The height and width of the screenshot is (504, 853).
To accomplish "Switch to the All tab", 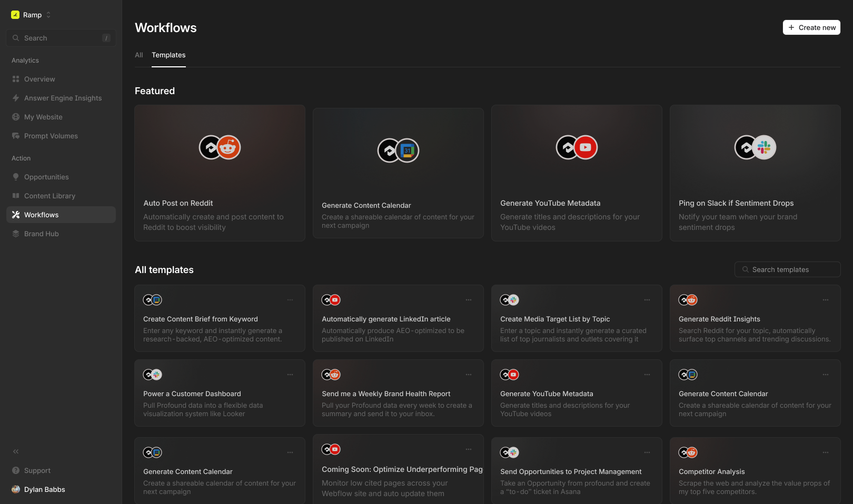I will 139,55.
